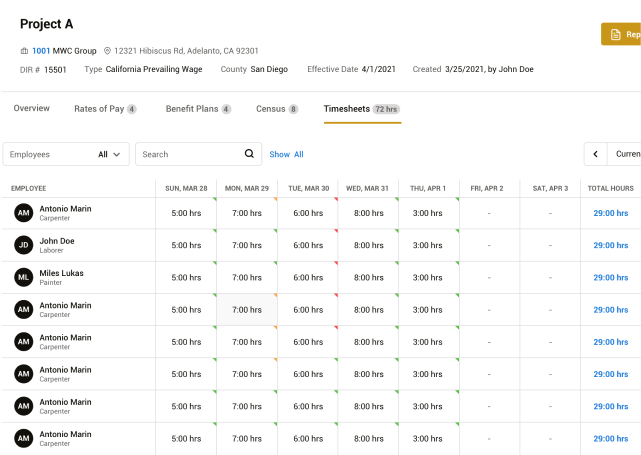Image resolution: width=641 pixels, height=455 pixels.
Task: Click the Miles Lukas ML avatar
Action: tap(23, 277)
